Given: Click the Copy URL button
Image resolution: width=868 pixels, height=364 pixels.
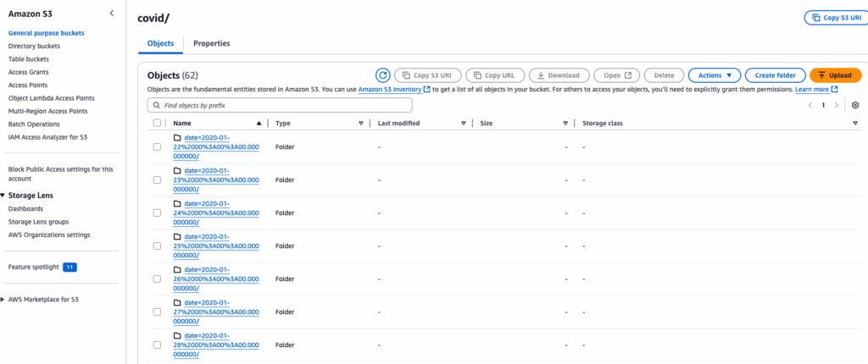Looking at the screenshot, I should click(495, 75).
